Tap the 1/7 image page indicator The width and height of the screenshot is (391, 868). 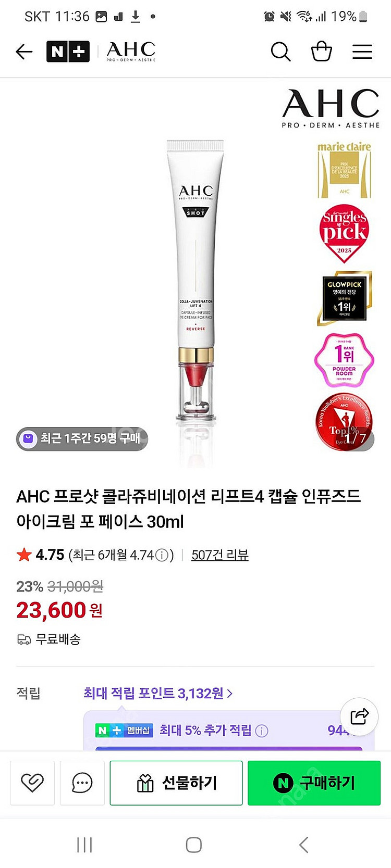(355, 438)
